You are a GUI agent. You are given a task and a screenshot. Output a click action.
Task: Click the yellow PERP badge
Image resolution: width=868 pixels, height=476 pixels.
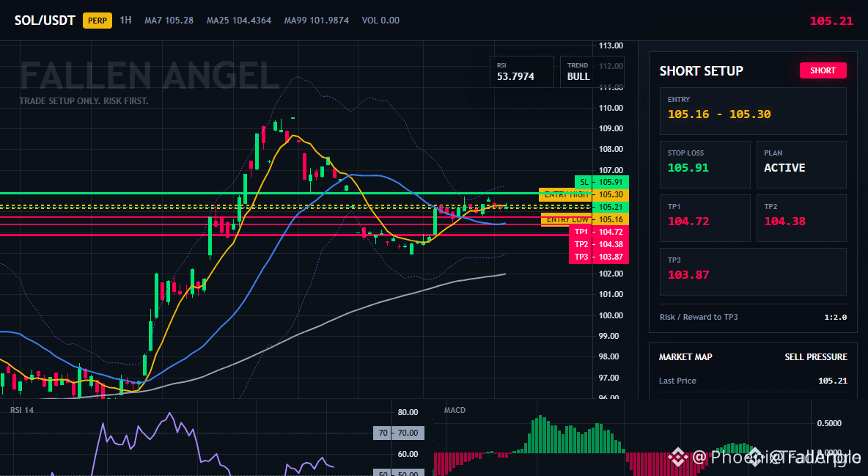tap(98, 21)
